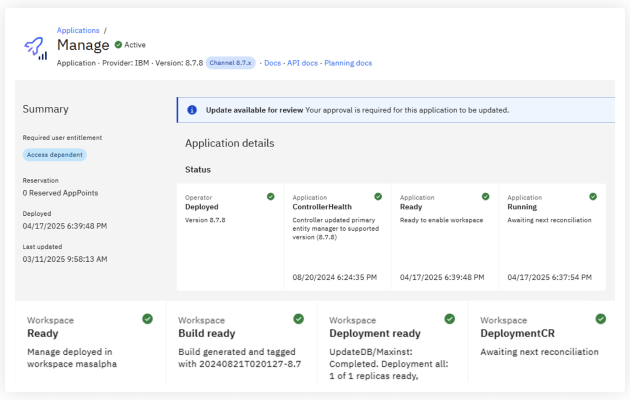The height and width of the screenshot is (400, 630).
Task: Click the Workspace Deployment ready checkmark
Action: (x=449, y=319)
